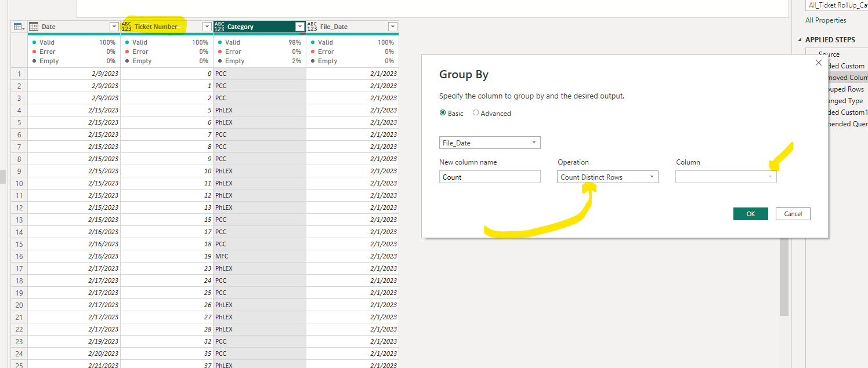Click the query Name field in settings

(x=837, y=5)
